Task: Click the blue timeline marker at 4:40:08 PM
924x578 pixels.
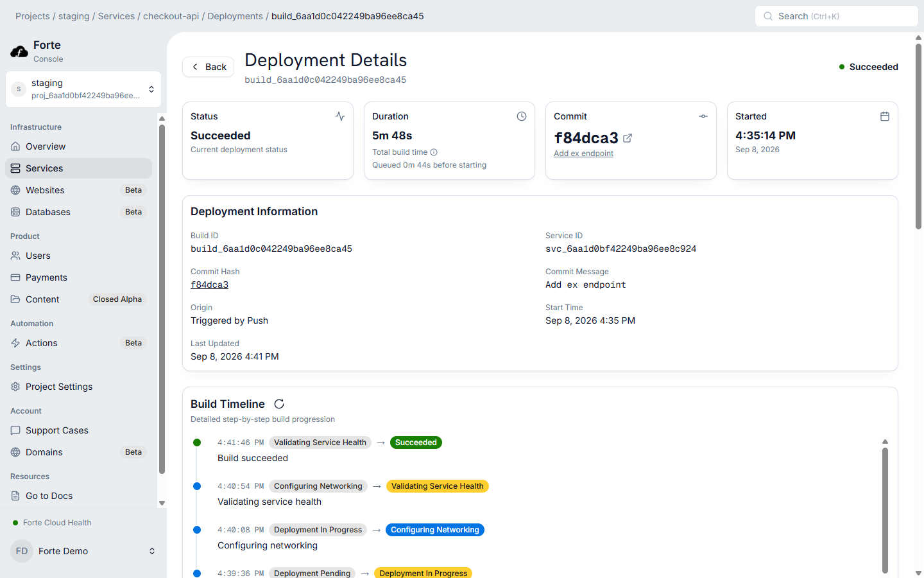Action: click(x=197, y=530)
